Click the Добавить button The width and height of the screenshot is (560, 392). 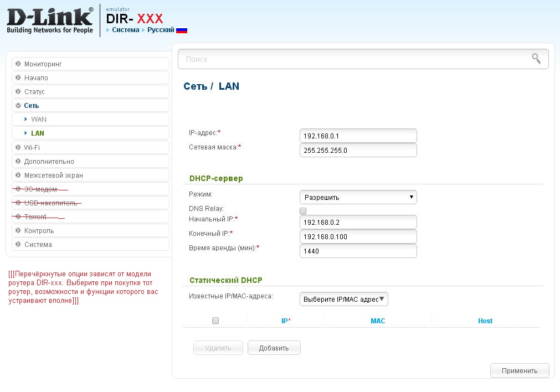(274, 348)
